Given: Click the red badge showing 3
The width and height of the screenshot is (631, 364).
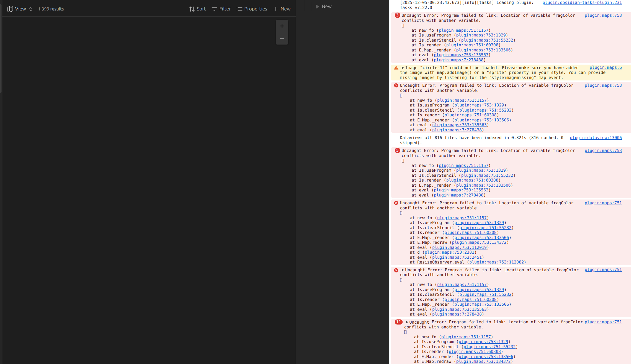Looking at the screenshot, I should [x=397, y=15].
